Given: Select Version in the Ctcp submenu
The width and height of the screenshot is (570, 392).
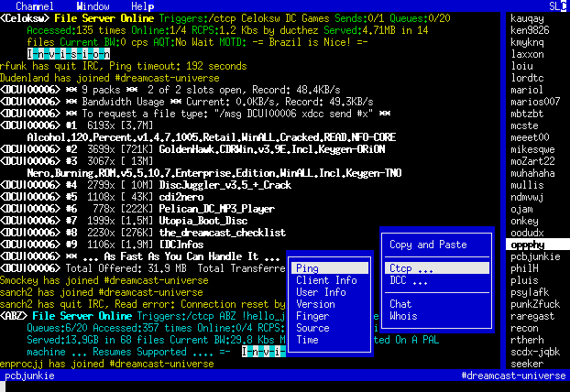Looking at the screenshot, I should (x=315, y=304).
